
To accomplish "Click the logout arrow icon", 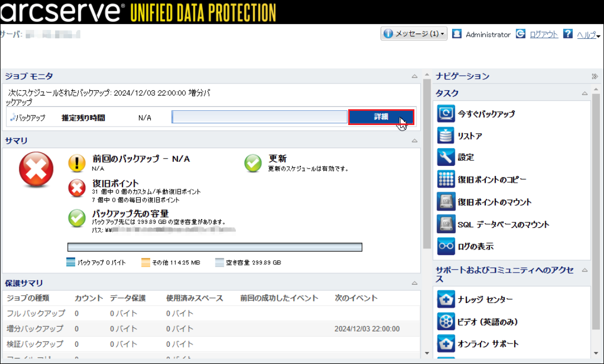I will (x=520, y=34).
